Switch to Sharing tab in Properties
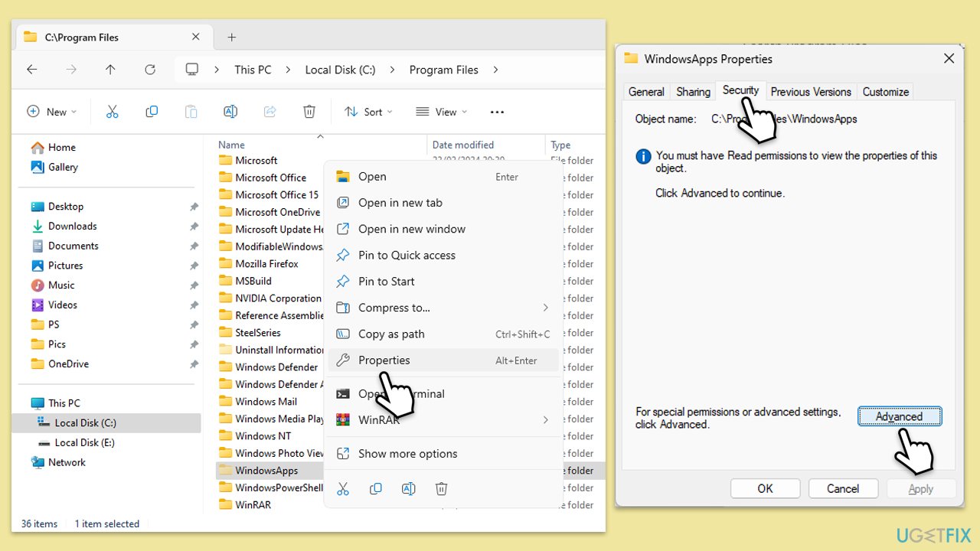The height and width of the screenshot is (551, 980). pyautogui.click(x=693, y=92)
